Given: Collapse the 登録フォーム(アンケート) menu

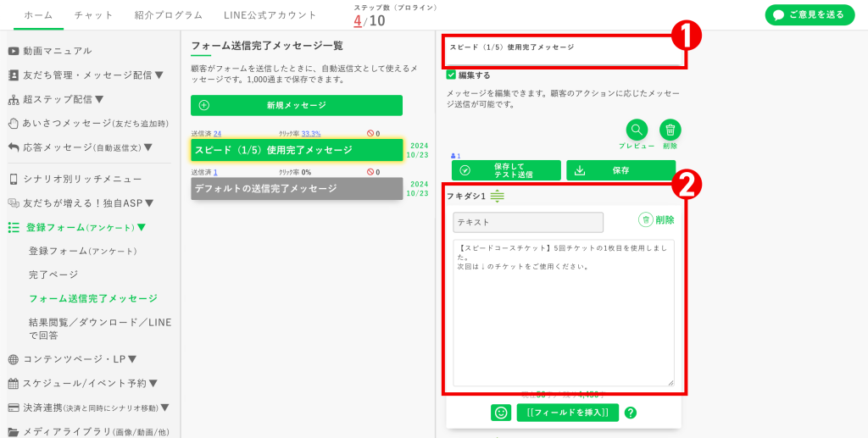Looking at the screenshot, I should click(x=86, y=227).
